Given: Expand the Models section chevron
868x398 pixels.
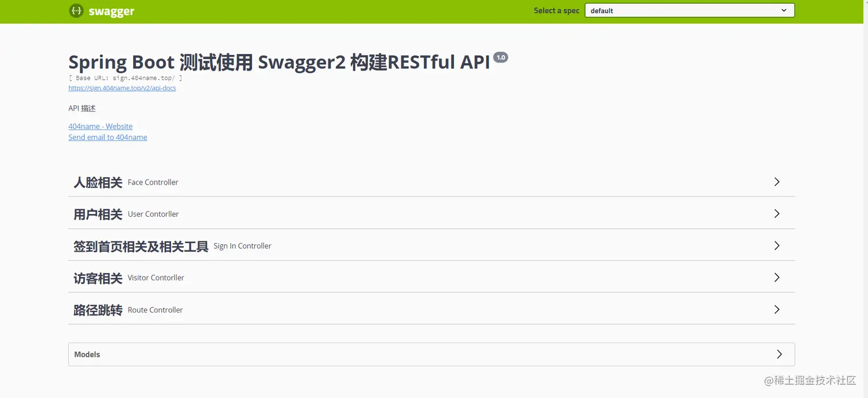Looking at the screenshot, I should 779,354.
